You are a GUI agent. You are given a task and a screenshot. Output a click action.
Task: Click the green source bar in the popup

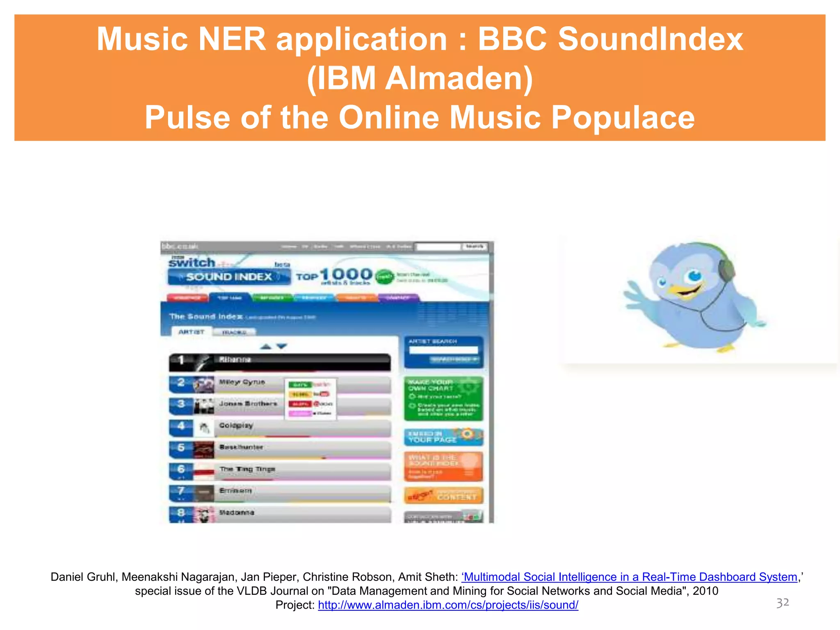pos(300,385)
